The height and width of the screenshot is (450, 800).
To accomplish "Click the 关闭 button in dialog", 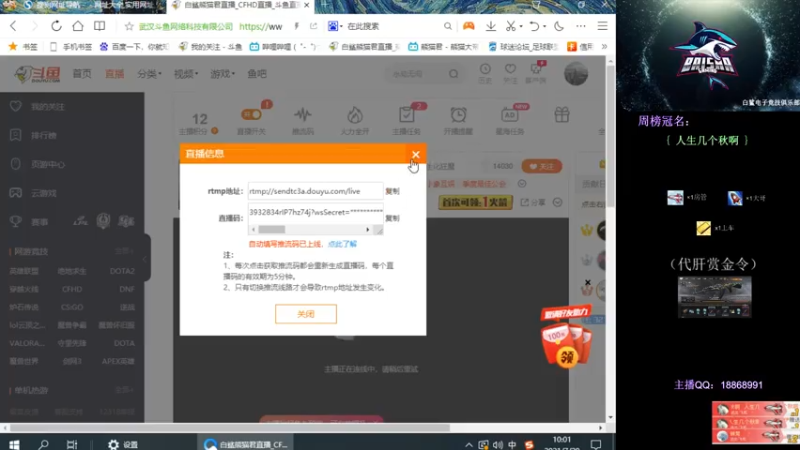I will [x=306, y=314].
